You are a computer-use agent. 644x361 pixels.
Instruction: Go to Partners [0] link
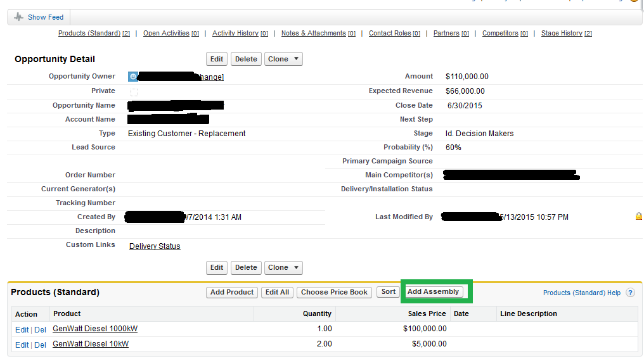[x=451, y=33]
